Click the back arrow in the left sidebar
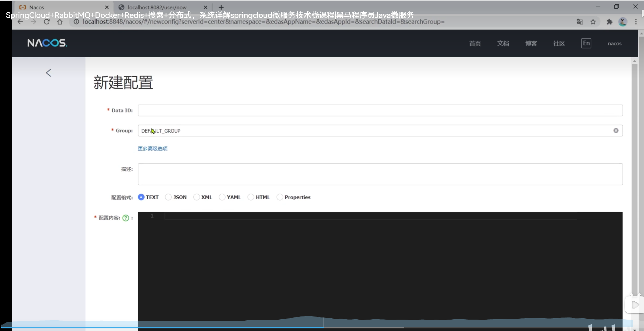Viewport: 644px width, 331px height. [x=49, y=73]
